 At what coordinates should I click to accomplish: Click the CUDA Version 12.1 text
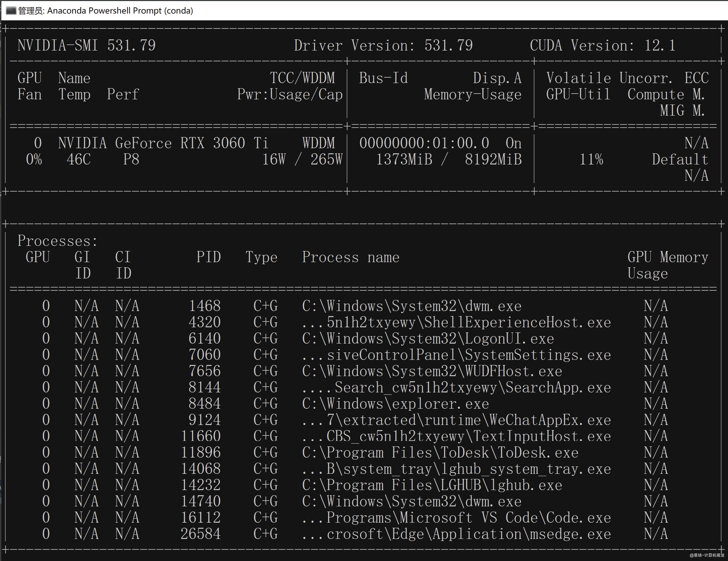(603, 45)
